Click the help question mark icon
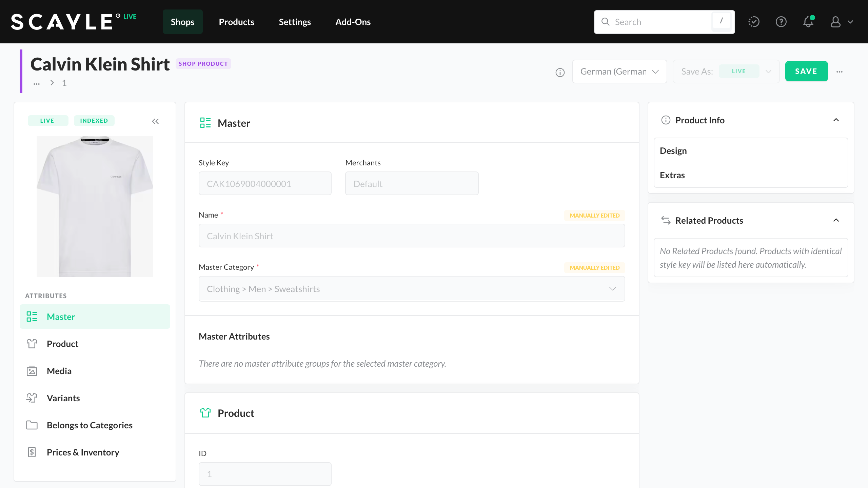Viewport: 868px width, 488px height. coord(781,22)
